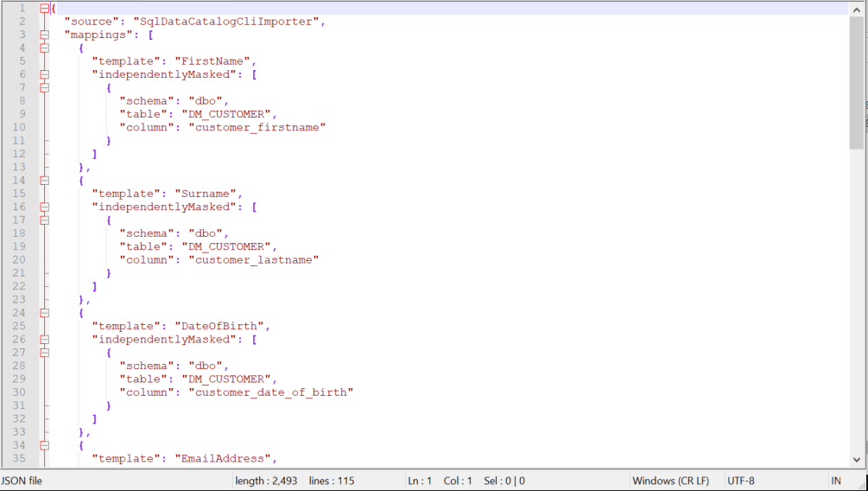Click "length : 2,493" in the status bar

point(266,481)
